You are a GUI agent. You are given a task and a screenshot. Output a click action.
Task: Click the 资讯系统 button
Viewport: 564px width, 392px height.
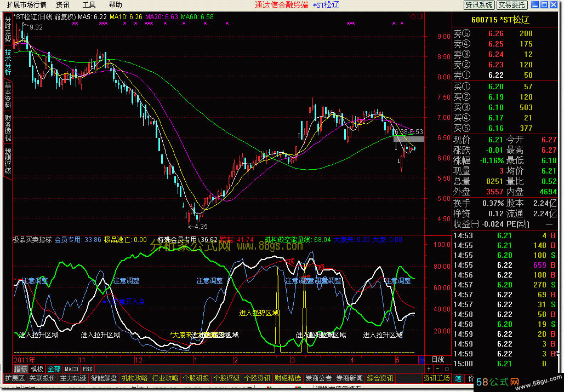(x=479, y=5)
